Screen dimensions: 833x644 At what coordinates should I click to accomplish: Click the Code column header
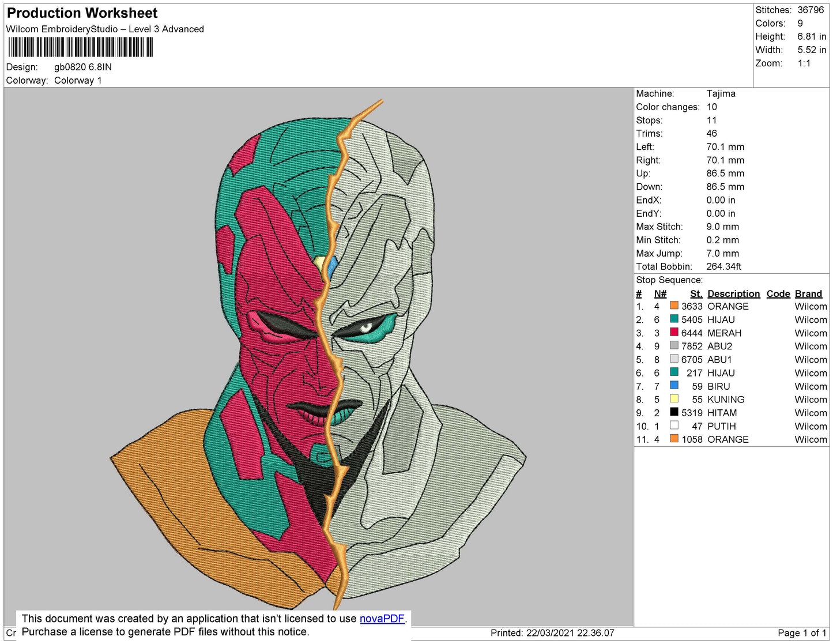point(778,293)
